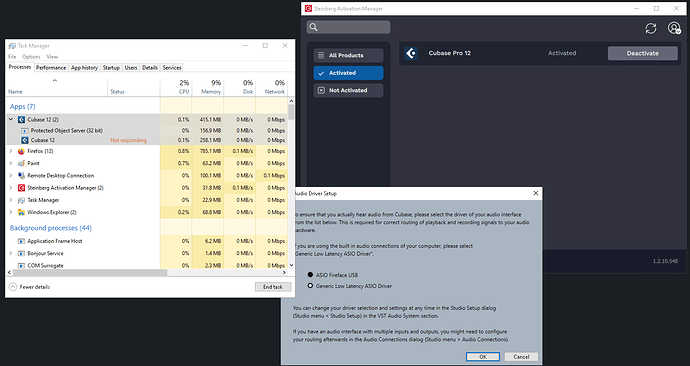Click the 'Apps (7)' heading
690x366 pixels.
tap(22, 106)
